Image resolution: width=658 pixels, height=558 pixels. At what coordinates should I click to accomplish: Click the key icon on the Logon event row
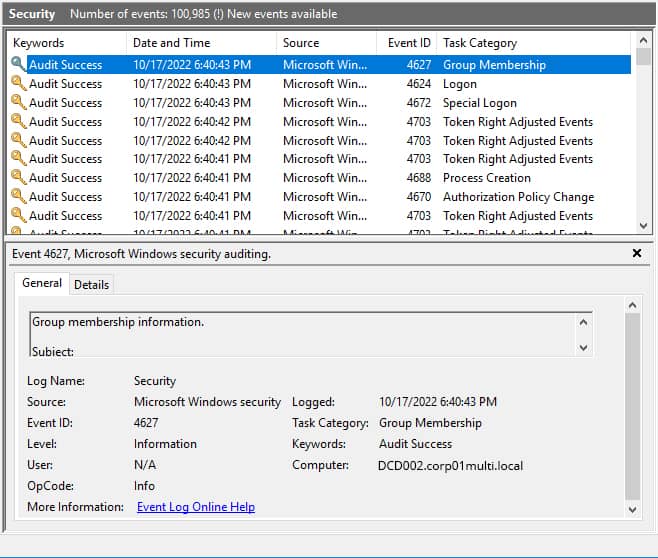(x=18, y=84)
